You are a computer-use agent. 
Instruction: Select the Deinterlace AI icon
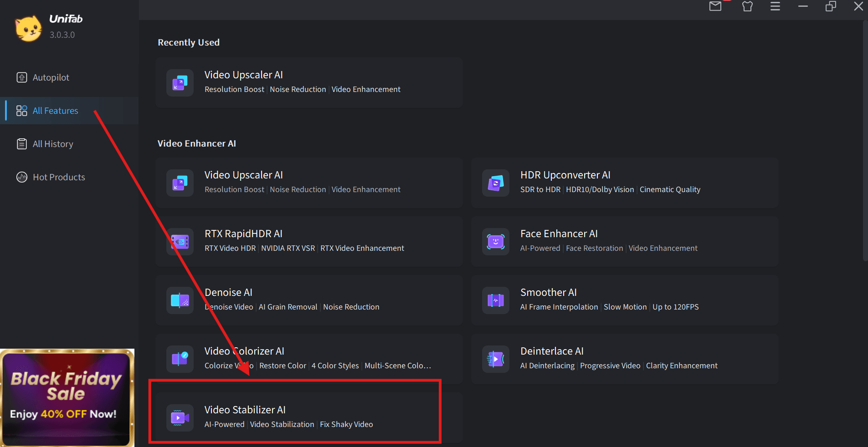496,359
